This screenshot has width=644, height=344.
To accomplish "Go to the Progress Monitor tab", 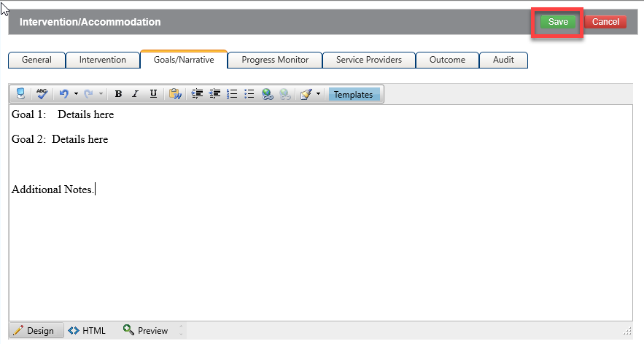I will 275,60.
